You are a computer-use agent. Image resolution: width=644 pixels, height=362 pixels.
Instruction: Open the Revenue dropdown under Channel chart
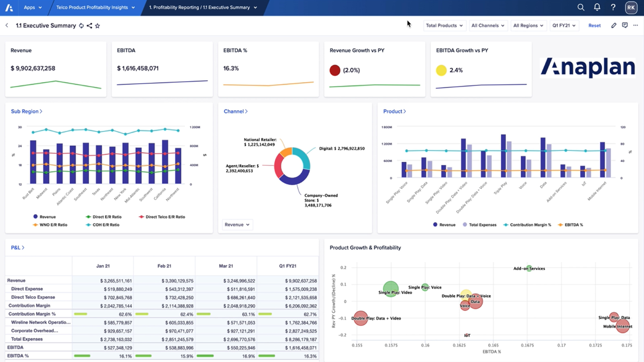(x=237, y=225)
